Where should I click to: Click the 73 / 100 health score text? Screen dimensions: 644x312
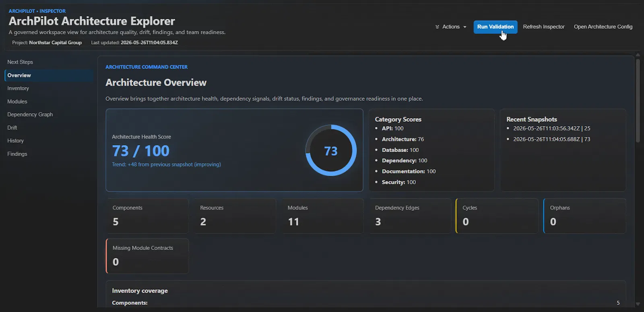tap(140, 151)
